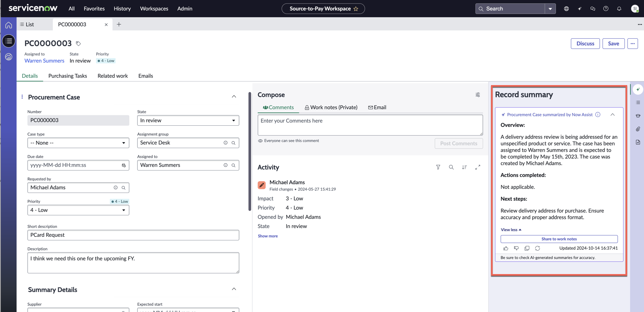This screenshot has height=312, width=644.
Task: Open the analytics dashboard sidebar icon
Action: pyautogui.click(x=9, y=57)
